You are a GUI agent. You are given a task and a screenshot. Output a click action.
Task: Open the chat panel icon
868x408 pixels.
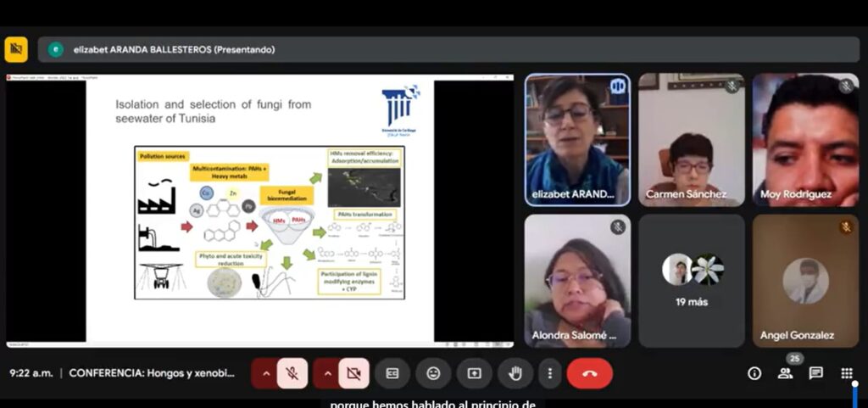815,373
